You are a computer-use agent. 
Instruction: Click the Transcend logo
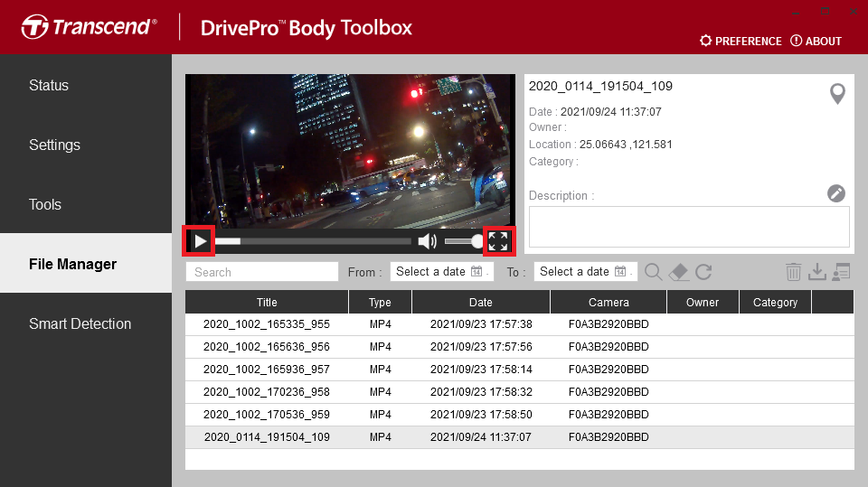90,26
